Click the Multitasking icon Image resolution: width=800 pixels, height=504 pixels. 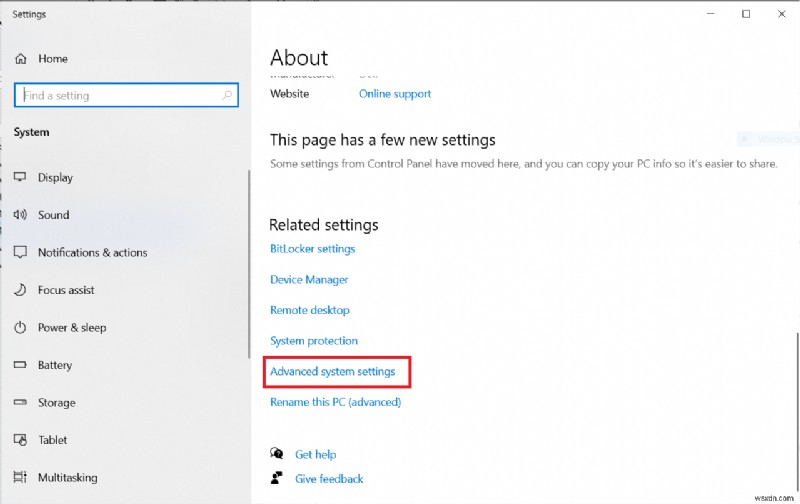20,477
